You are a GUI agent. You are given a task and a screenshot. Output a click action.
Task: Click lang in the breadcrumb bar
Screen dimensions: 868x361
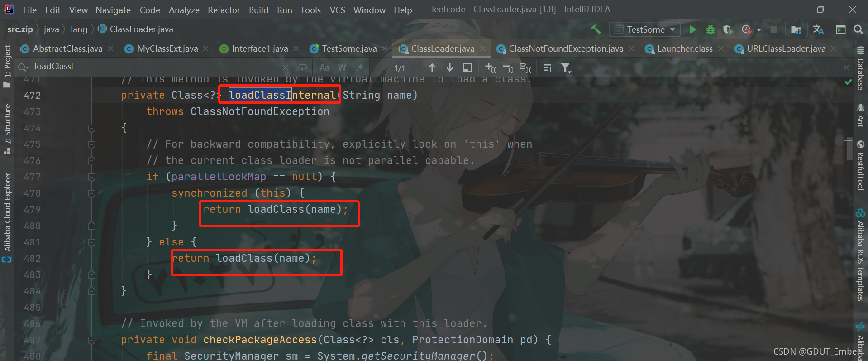79,29
